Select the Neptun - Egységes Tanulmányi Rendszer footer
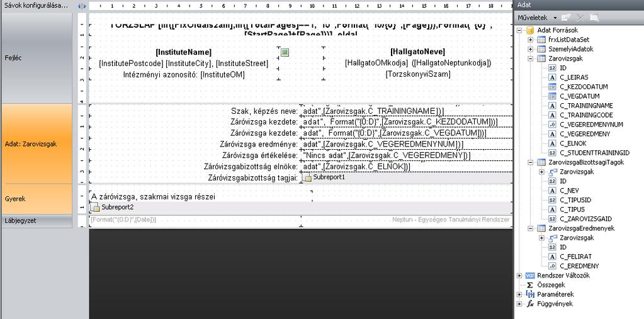The width and height of the screenshot is (644, 319). (x=451, y=220)
